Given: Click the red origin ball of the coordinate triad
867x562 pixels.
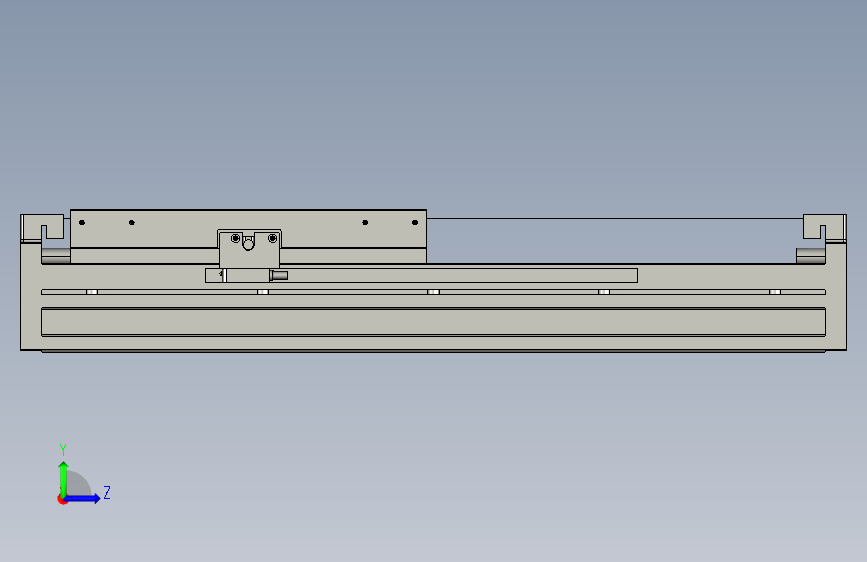Looking at the screenshot, I should 62,499.
